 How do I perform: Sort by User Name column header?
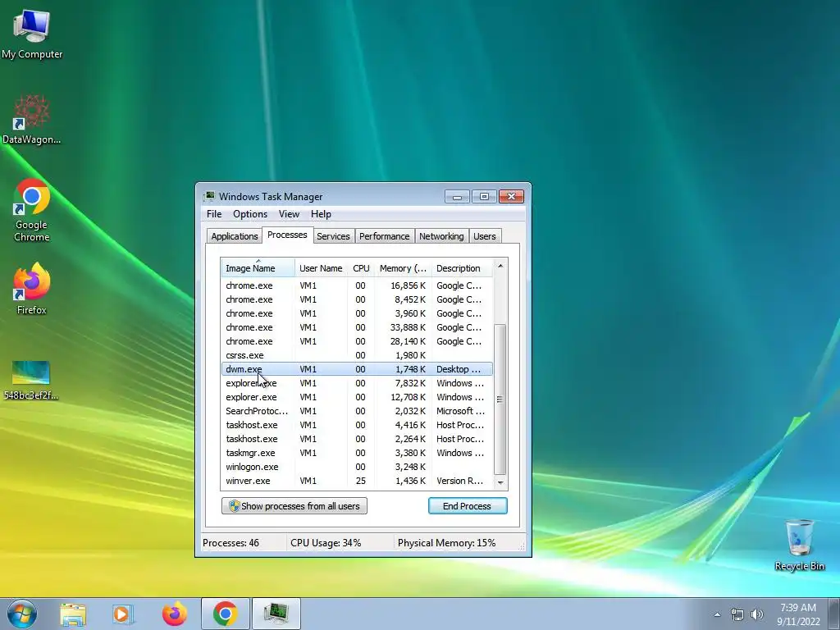pos(321,268)
